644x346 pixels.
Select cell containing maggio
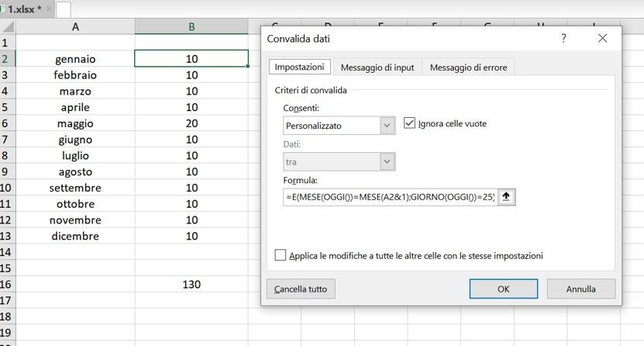point(74,123)
